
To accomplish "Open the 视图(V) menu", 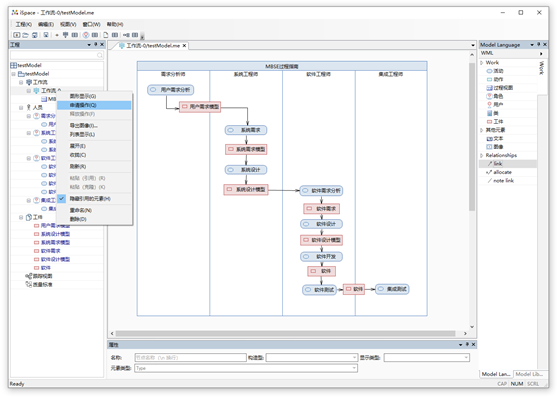I will (68, 24).
